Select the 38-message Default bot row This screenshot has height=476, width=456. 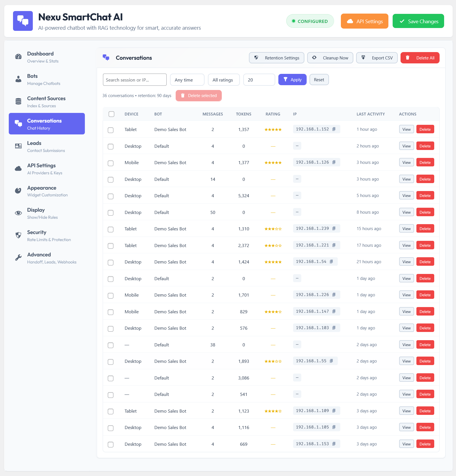pos(111,345)
